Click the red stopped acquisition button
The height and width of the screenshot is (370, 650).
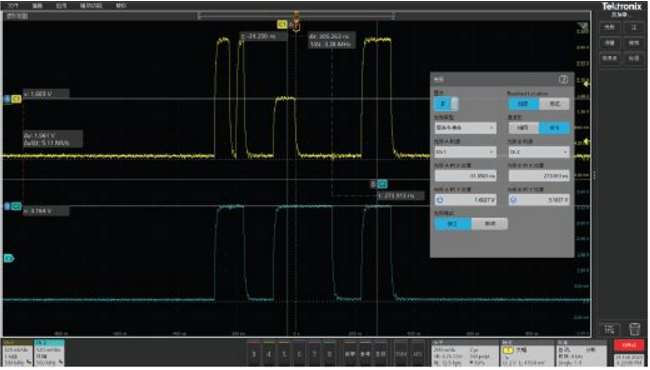[629, 345]
